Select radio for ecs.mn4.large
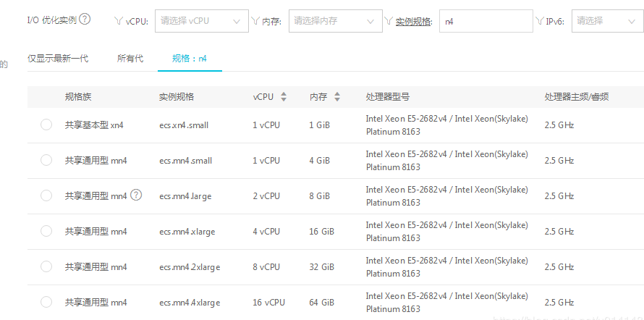The image size is (644, 320). 46,196
